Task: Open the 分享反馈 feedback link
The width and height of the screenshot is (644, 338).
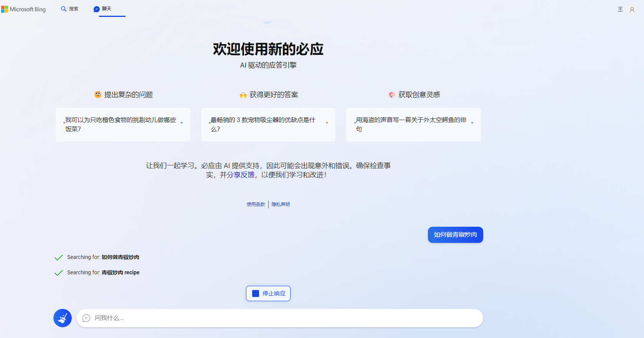Action: click(241, 175)
